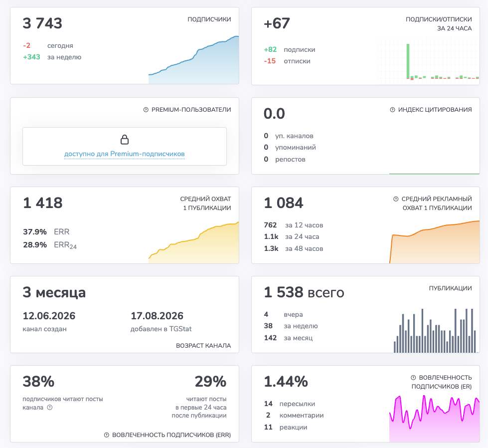This screenshot has height=448, width=488.
Task: Click help icon beside Premium-пользователи
Action: (x=146, y=110)
